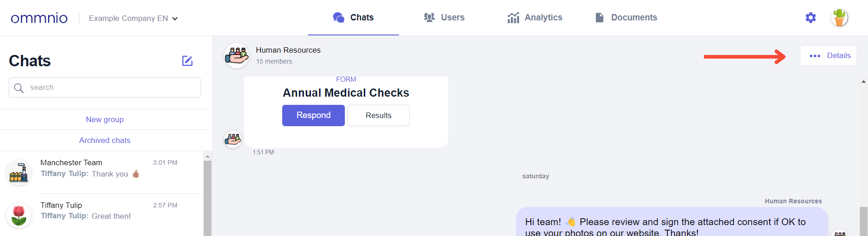Click the chat search input field
The image size is (868, 236).
[x=105, y=88]
